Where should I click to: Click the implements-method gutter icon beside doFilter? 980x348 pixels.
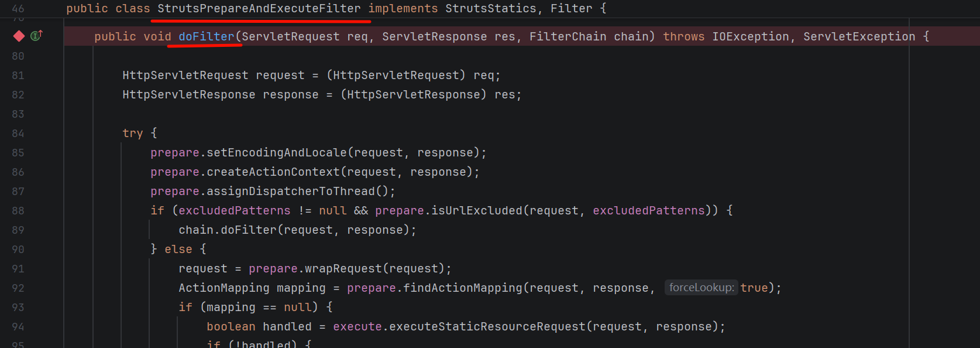36,36
